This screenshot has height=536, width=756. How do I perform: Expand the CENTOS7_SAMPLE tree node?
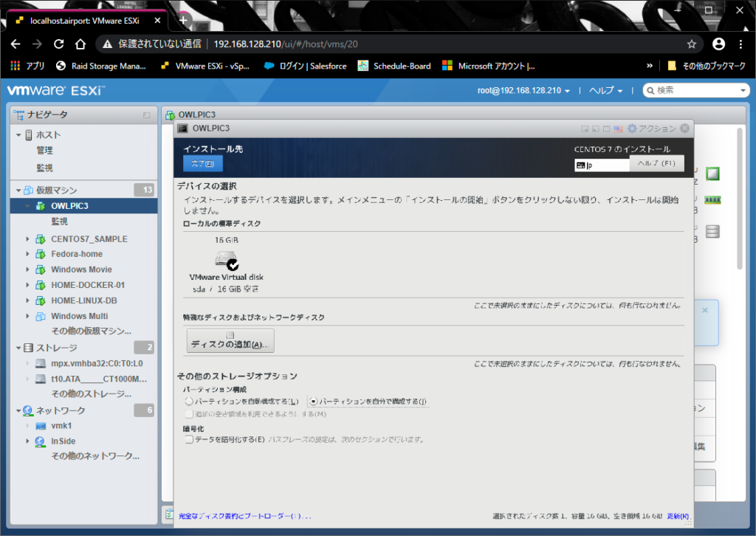[x=27, y=239]
